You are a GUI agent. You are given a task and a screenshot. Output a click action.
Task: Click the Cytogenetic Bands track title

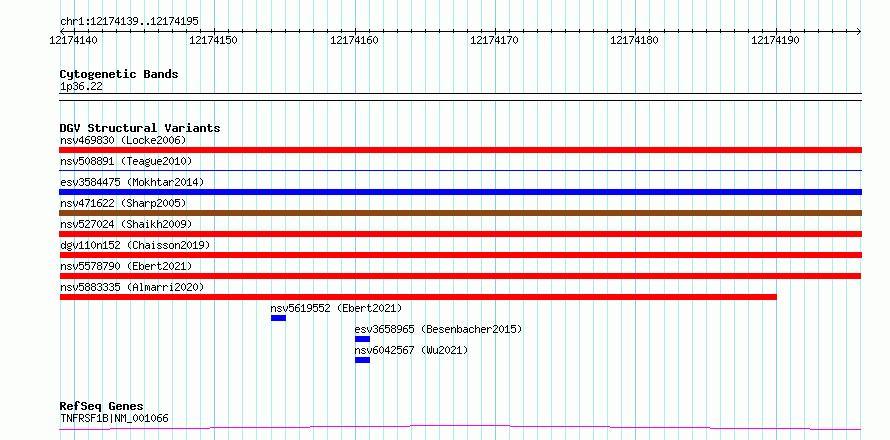[119, 74]
